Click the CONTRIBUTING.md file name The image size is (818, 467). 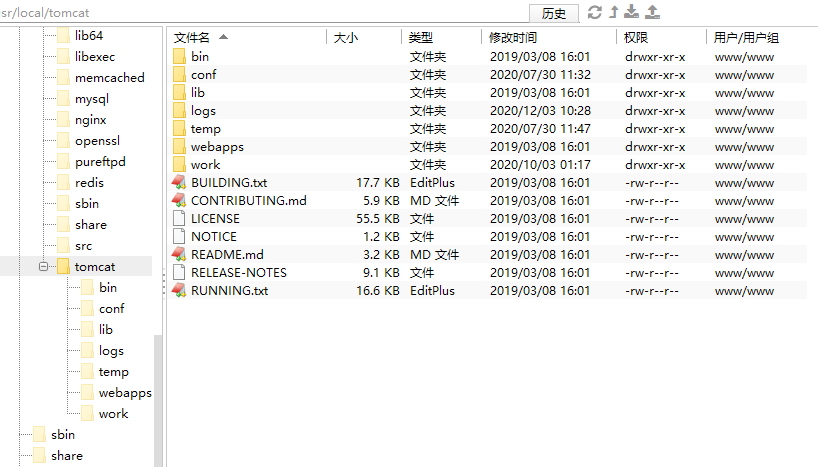pyautogui.click(x=249, y=201)
